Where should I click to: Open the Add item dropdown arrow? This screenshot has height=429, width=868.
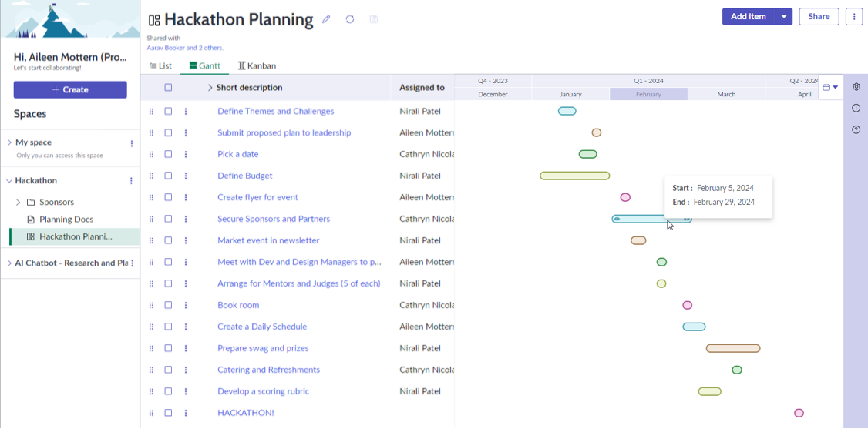click(x=784, y=17)
